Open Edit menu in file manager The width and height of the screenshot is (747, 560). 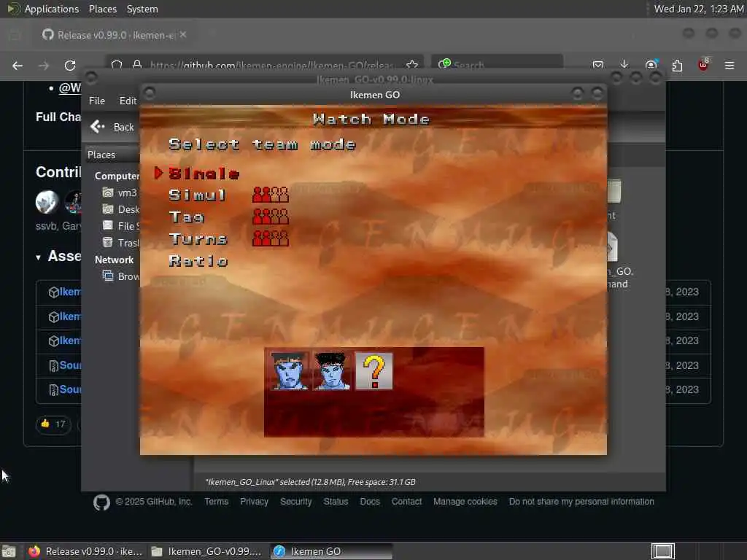(x=128, y=101)
